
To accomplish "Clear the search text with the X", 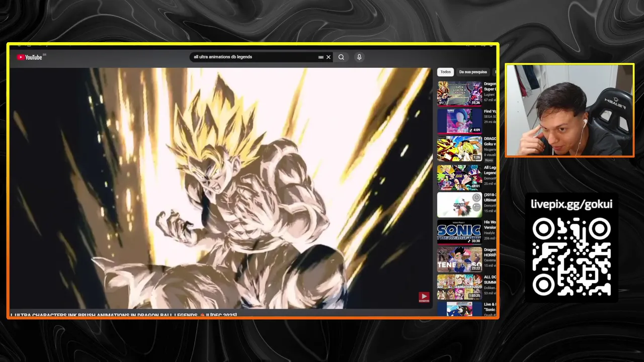I will (329, 57).
